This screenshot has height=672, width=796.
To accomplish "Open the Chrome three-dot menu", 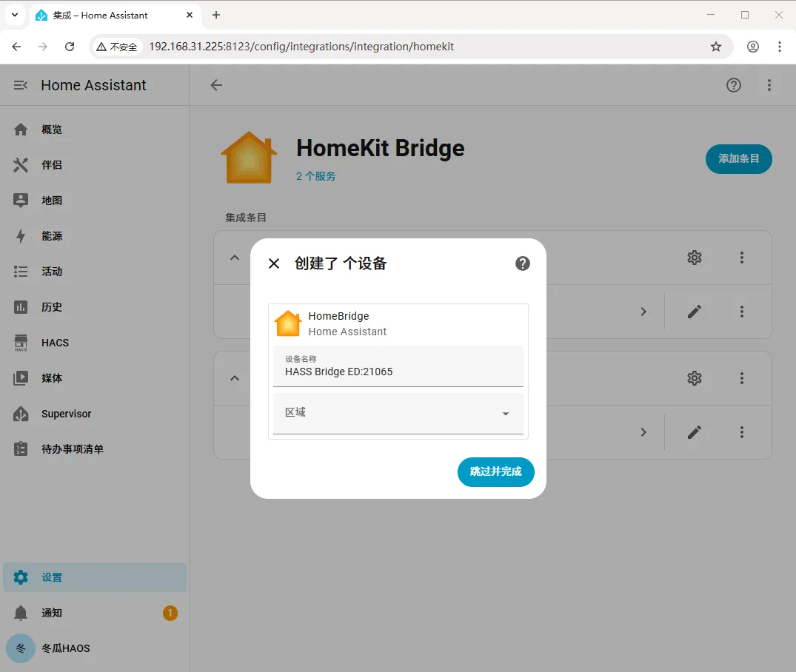I will click(x=779, y=47).
